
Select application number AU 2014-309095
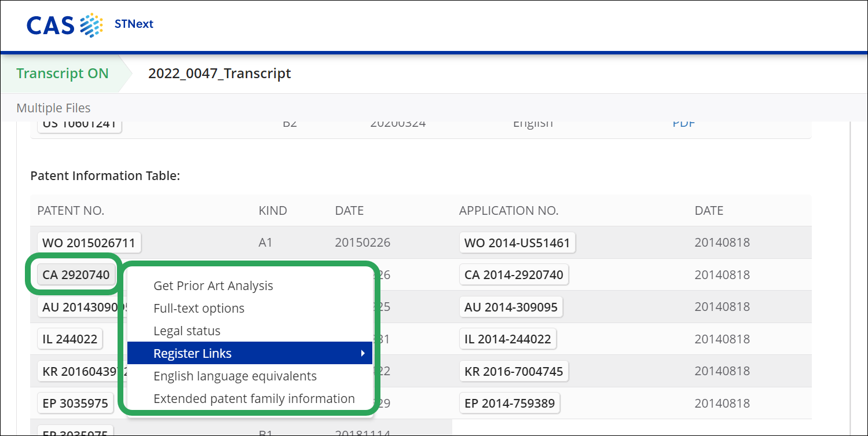[x=511, y=307]
